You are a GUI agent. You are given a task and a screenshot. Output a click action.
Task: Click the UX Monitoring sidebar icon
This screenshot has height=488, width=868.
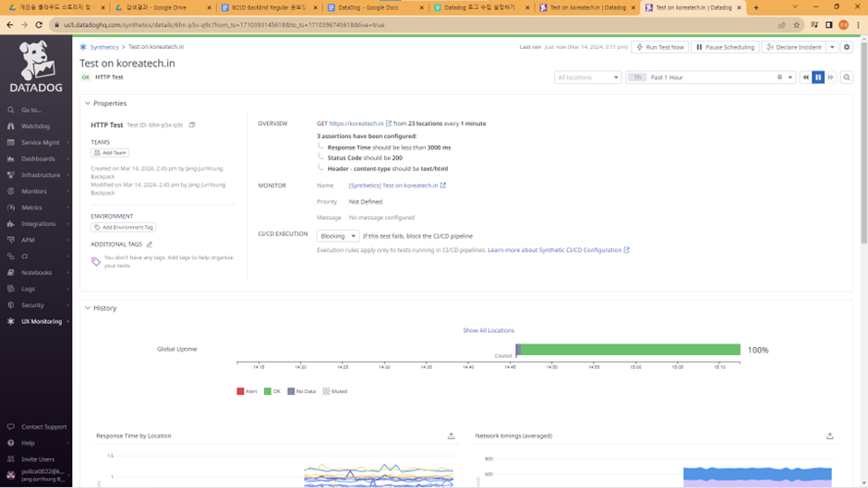pos(10,321)
